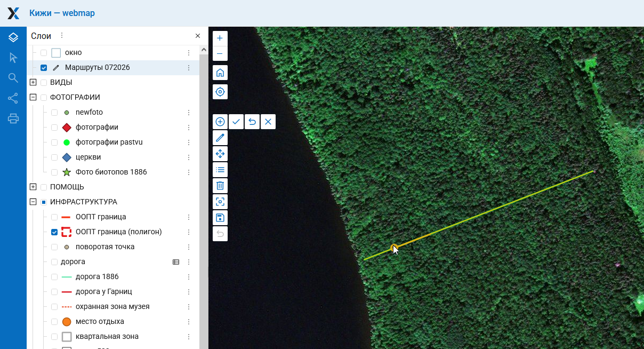The height and width of the screenshot is (349, 644).
Task: Click the red diamond фотографии legend symbol
Action: tap(67, 128)
